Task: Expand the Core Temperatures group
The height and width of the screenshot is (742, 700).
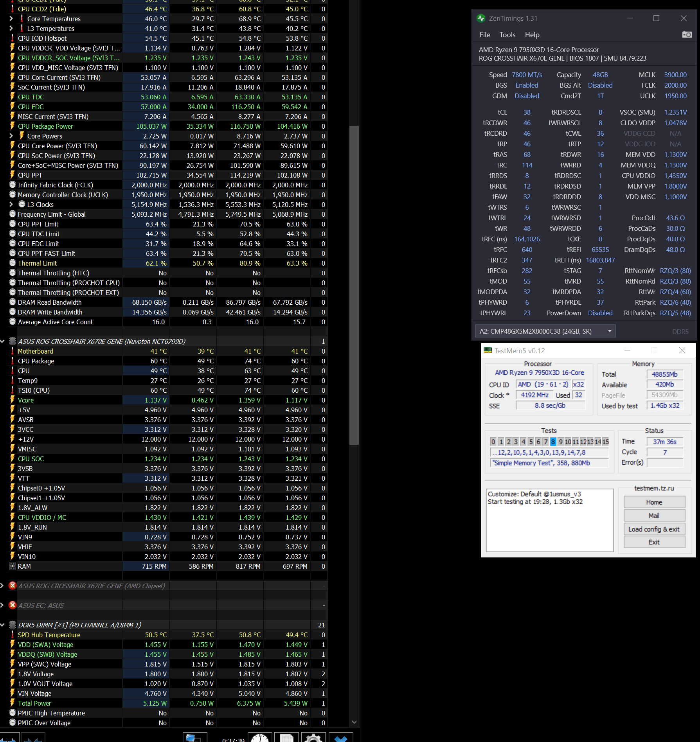Action: click(11, 18)
